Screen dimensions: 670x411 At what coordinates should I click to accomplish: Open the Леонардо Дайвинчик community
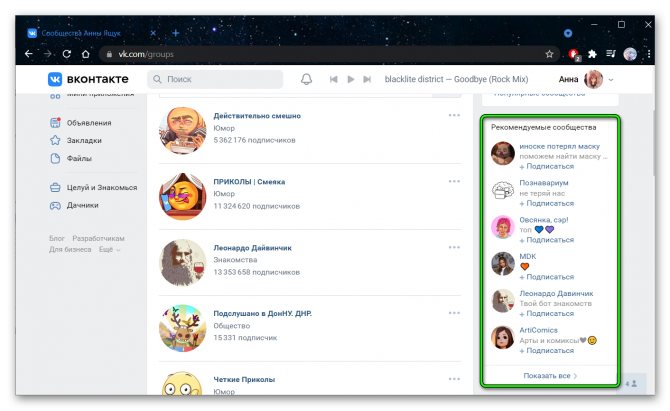pos(253,248)
